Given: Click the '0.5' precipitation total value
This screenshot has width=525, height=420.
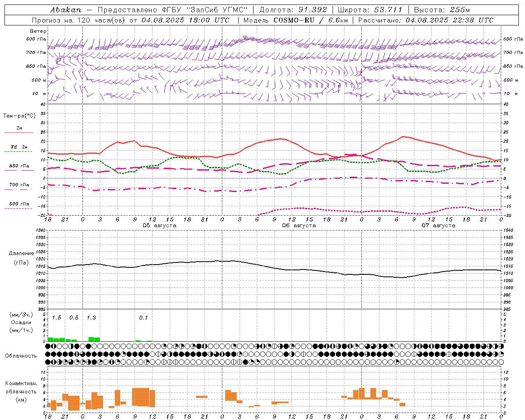Looking at the screenshot, I should click(x=74, y=317).
